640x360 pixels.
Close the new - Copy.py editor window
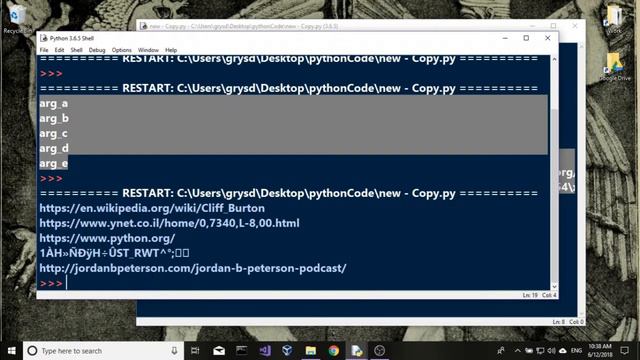point(574,26)
